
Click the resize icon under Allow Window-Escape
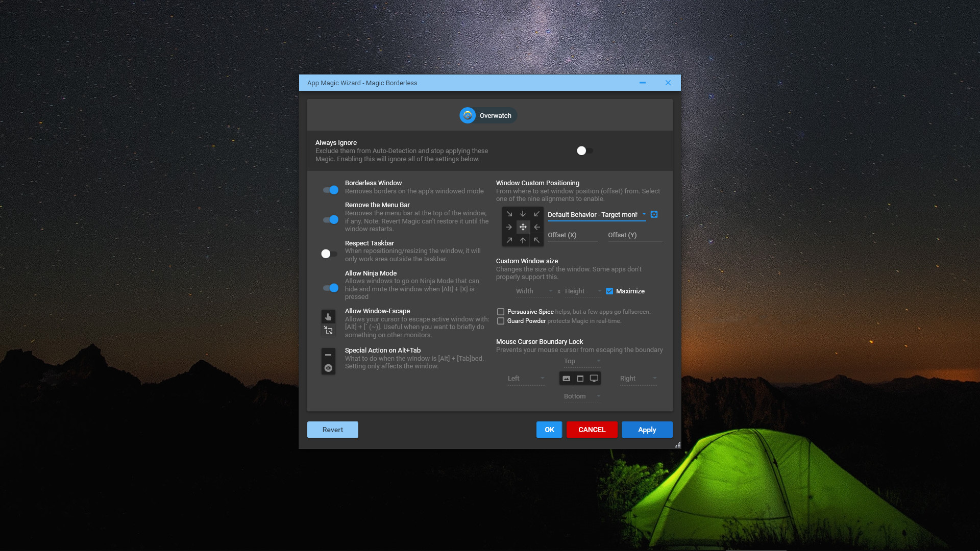point(328,330)
